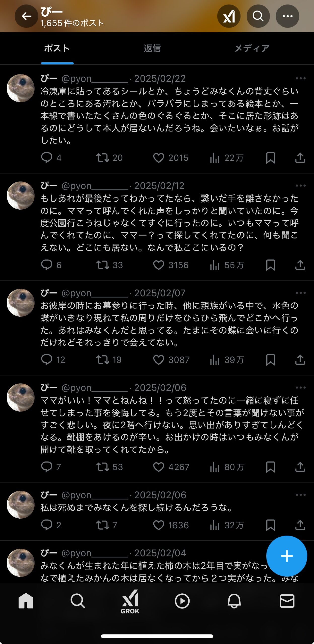Screen dimensions: 314x644
Task: Switch to the 返信 tab
Action: click(152, 48)
